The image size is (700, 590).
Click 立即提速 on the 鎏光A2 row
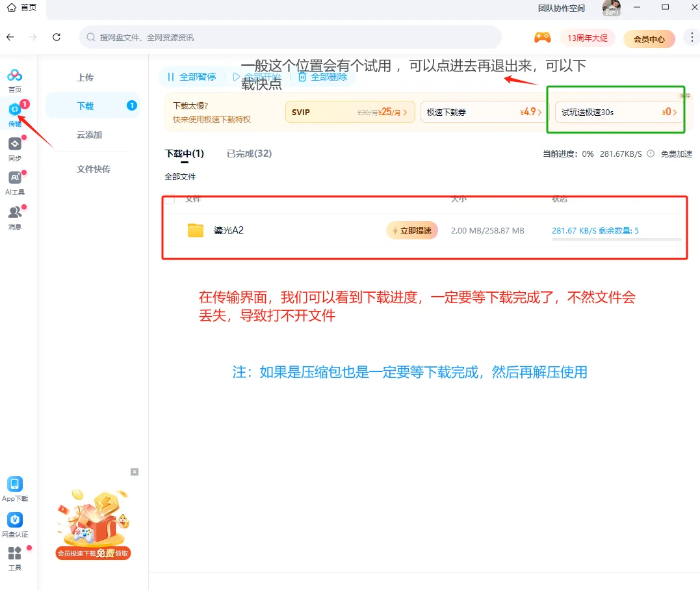tap(411, 230)
